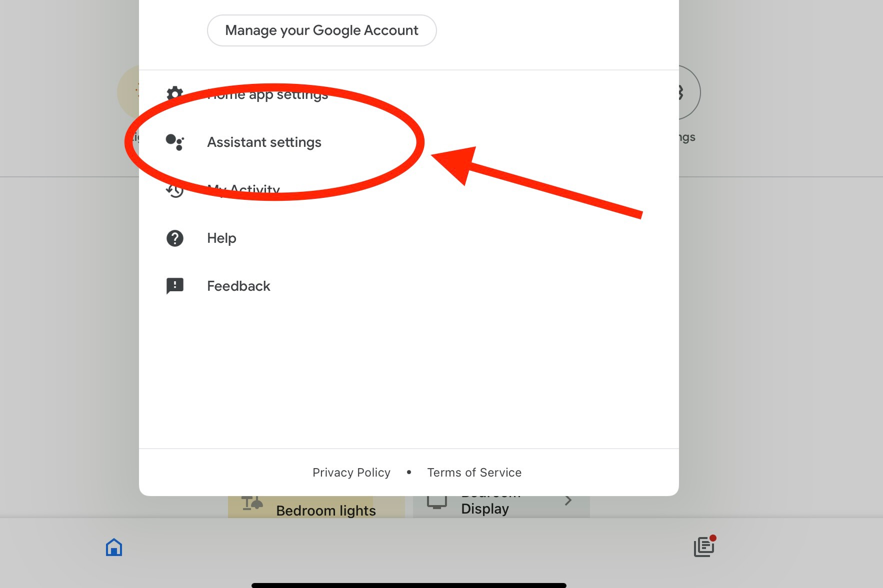Open Assistant settings

coord(408,142)
